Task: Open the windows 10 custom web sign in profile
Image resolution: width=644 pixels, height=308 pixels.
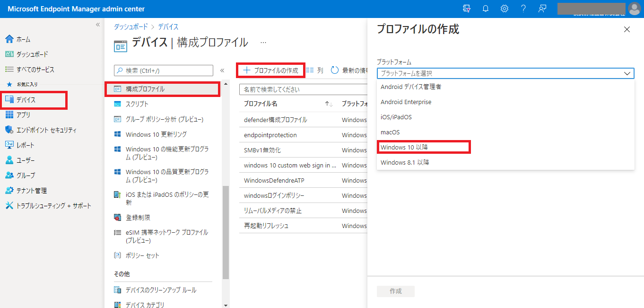Action: (x=290, y=165)
